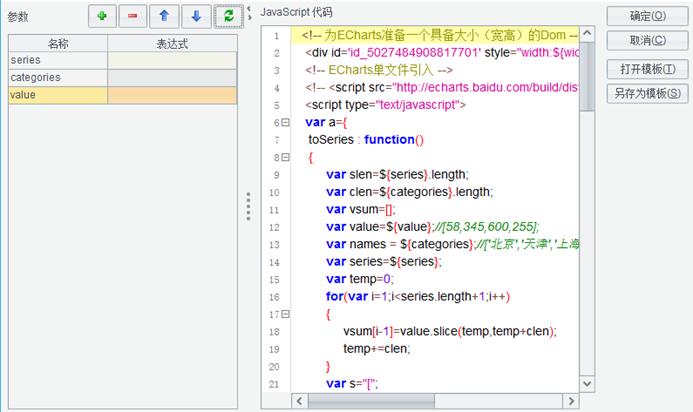Click the 'var s="[";' code line
Screen dimensions: 693x412
pyautogui.click(x=352, y=384)
